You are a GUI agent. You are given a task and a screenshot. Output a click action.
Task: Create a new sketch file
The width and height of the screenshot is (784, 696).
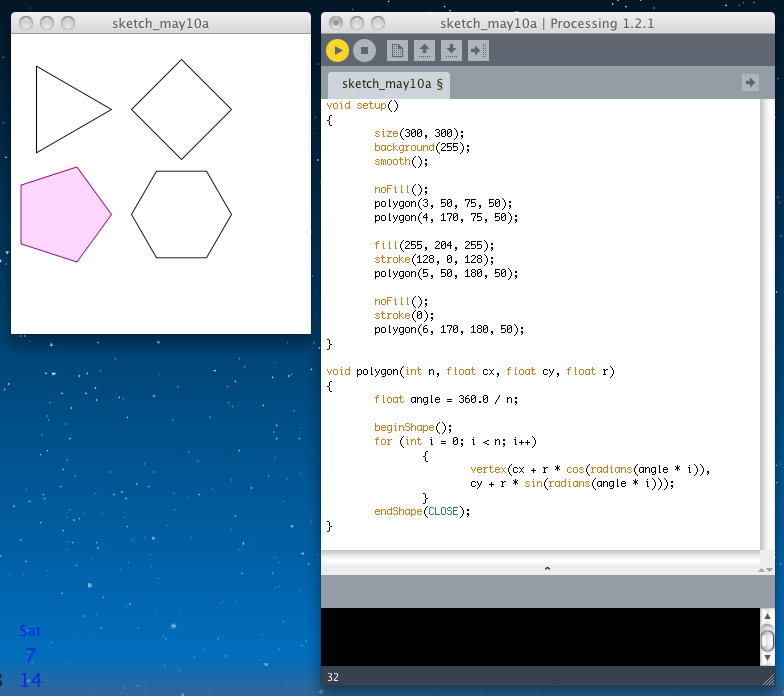(x=397, y=50)
